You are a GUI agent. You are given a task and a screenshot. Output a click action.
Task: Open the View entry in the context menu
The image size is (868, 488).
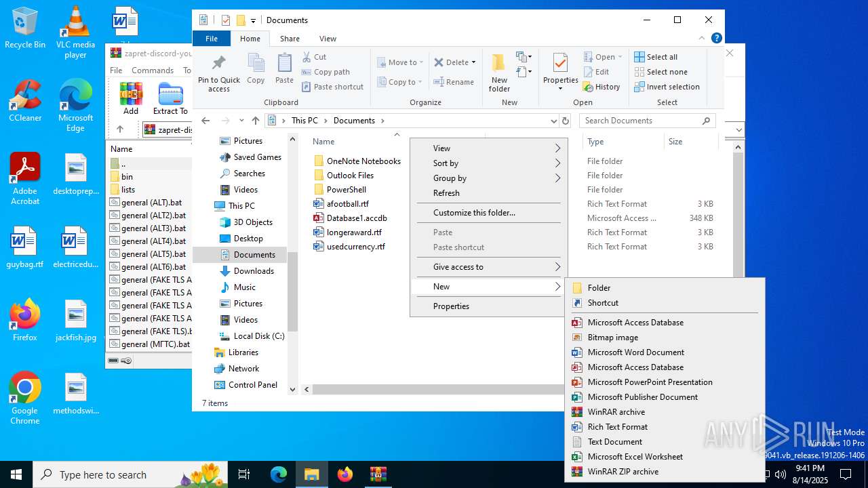point(488,148)
